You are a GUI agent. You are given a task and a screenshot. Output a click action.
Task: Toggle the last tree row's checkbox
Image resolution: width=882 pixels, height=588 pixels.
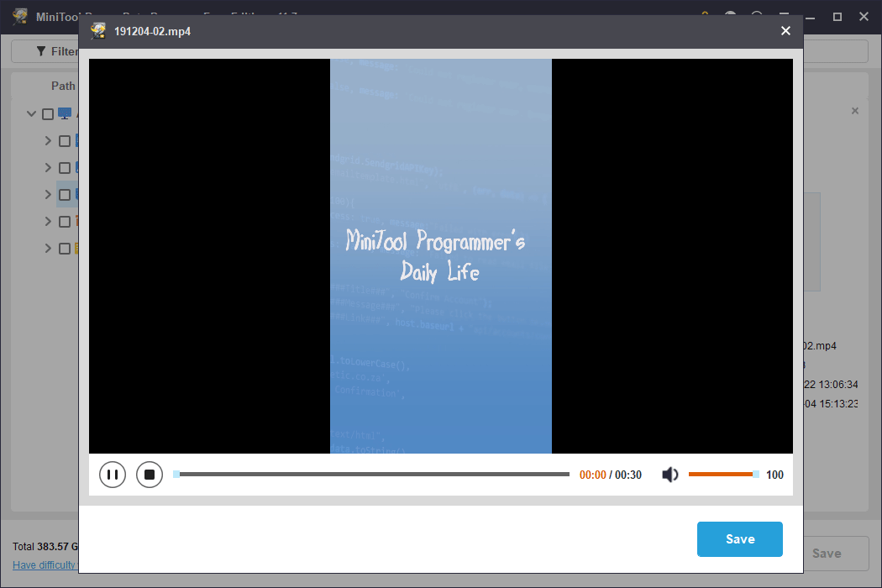[65, 249]
